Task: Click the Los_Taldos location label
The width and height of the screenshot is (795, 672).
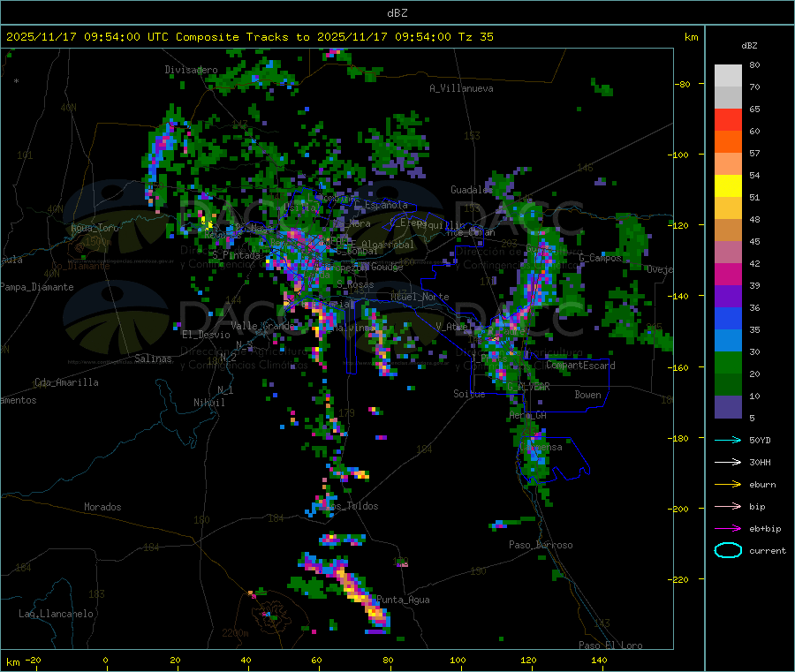Action: point(352,506)
